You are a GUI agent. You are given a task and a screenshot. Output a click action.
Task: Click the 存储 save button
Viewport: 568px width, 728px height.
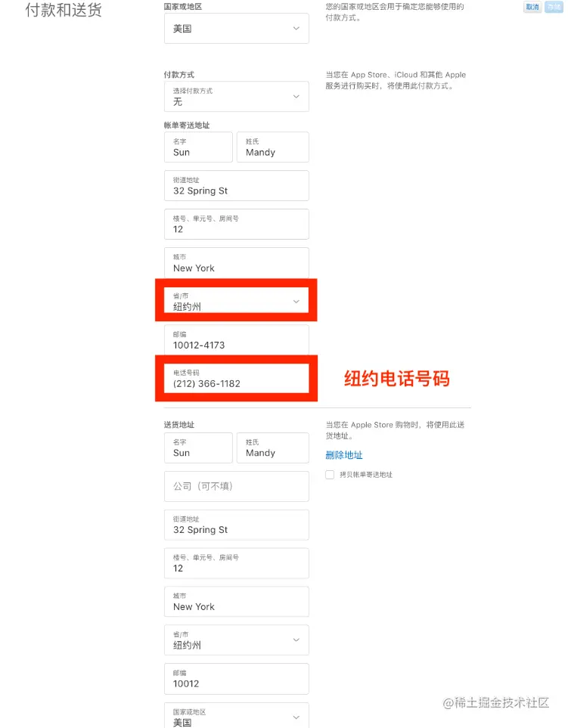pos(554,7)
